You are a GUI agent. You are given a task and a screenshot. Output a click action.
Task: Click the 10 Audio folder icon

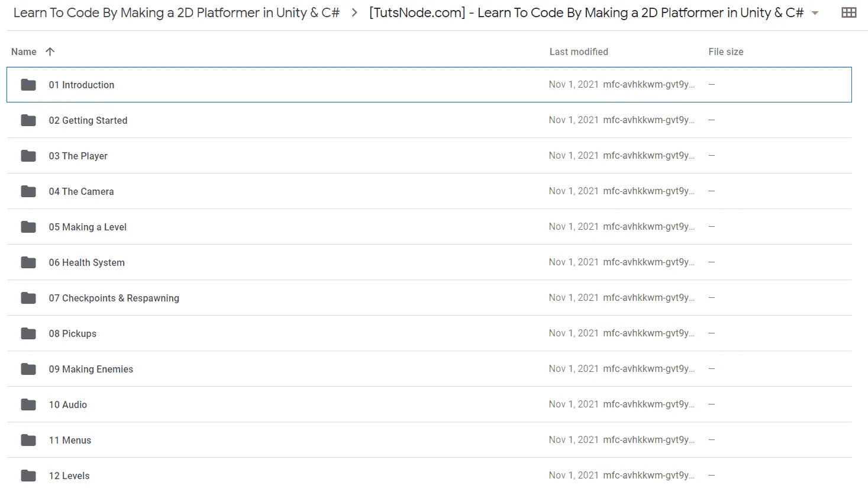[28, 404]
